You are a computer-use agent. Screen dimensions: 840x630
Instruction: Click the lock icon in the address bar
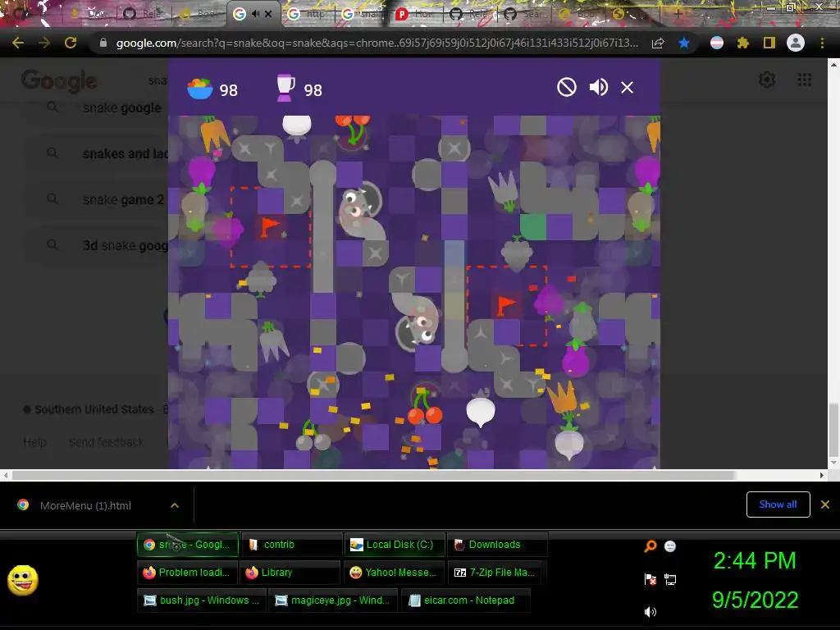(x=103, y=43)
